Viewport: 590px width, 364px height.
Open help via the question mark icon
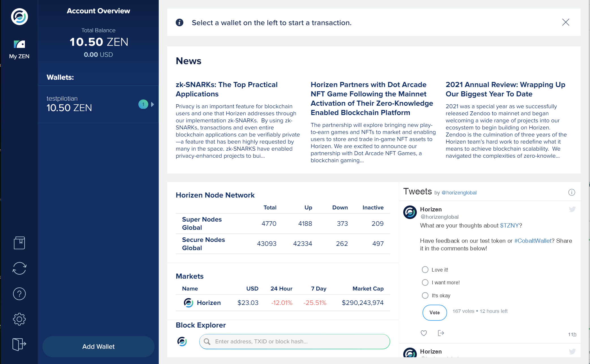click(19, 294)
